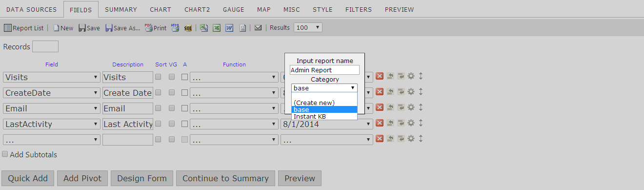Toggle A checkbox for Visits

[x=184, y=77]
